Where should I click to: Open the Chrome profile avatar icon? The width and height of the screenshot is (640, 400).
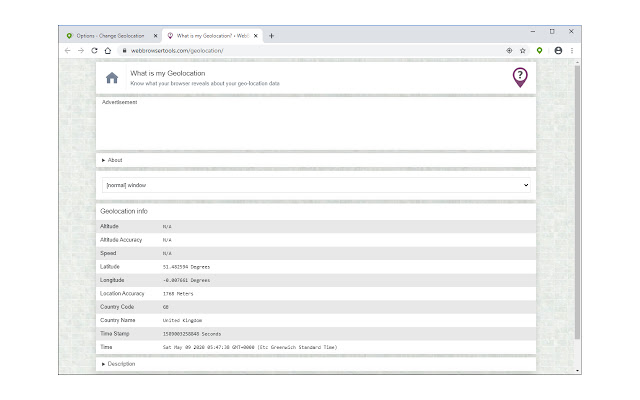pos(558,50)
